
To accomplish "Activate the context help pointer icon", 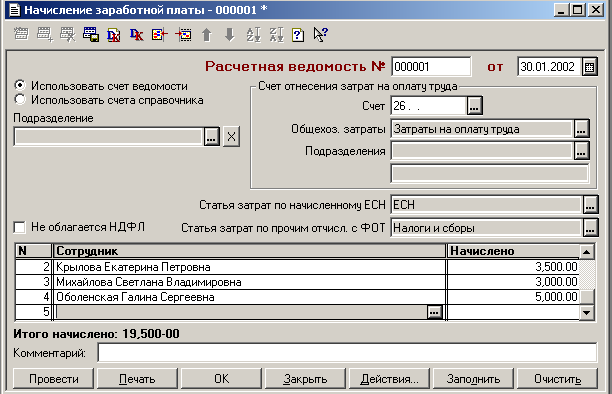I will point(321,34).
